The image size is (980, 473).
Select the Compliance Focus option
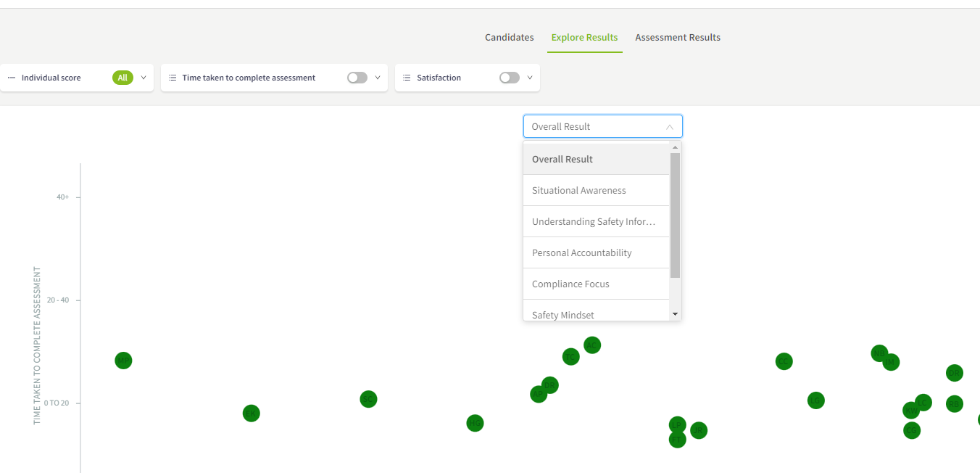tap(570, 284)
